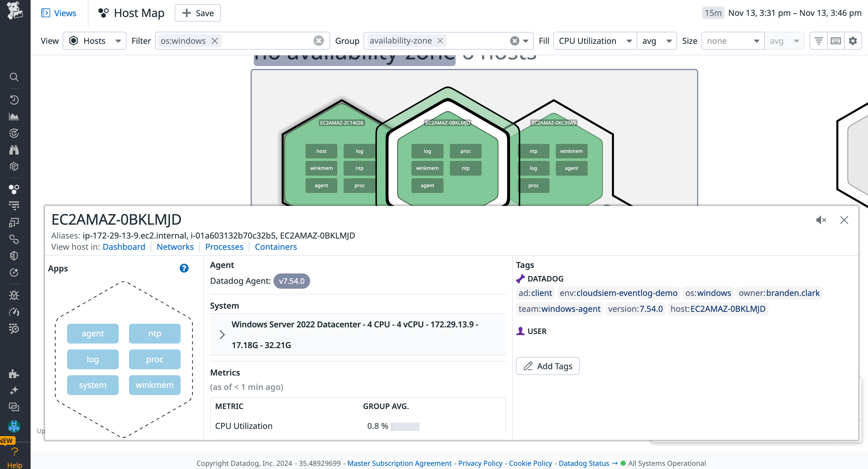Open the bug error-tracking icon in sidebar
Screen dimensions: 868x469
14,295
